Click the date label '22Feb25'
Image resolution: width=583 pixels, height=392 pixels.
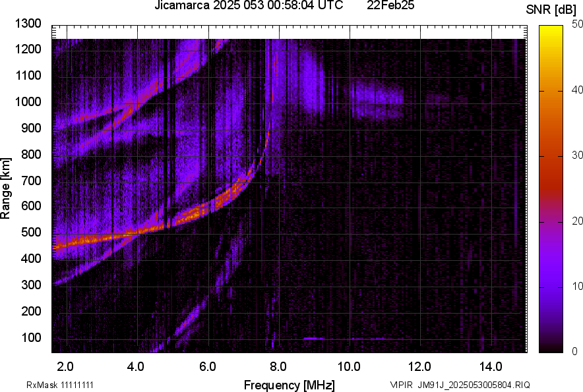click(x=390, y=5)
